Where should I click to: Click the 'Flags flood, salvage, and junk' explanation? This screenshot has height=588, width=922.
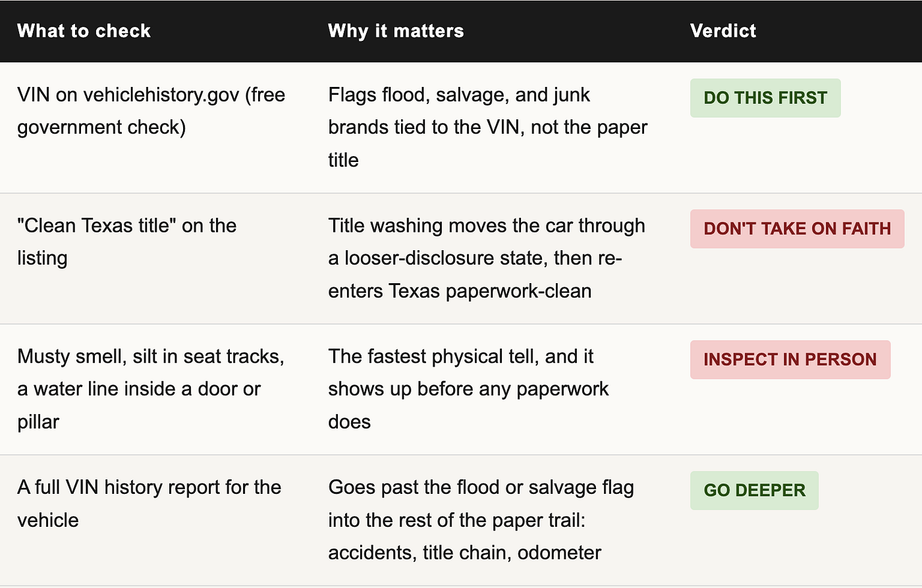tap(488, 127)
